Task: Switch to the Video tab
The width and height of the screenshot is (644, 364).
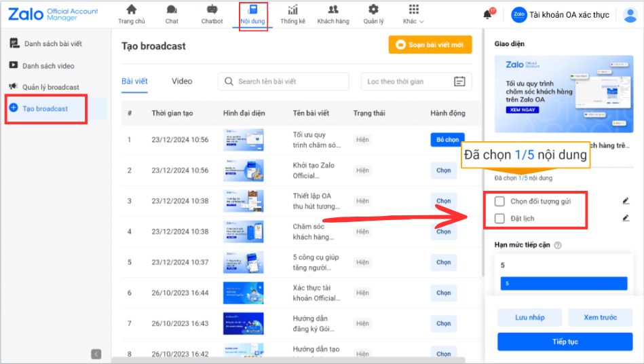Action: (182, 81)
